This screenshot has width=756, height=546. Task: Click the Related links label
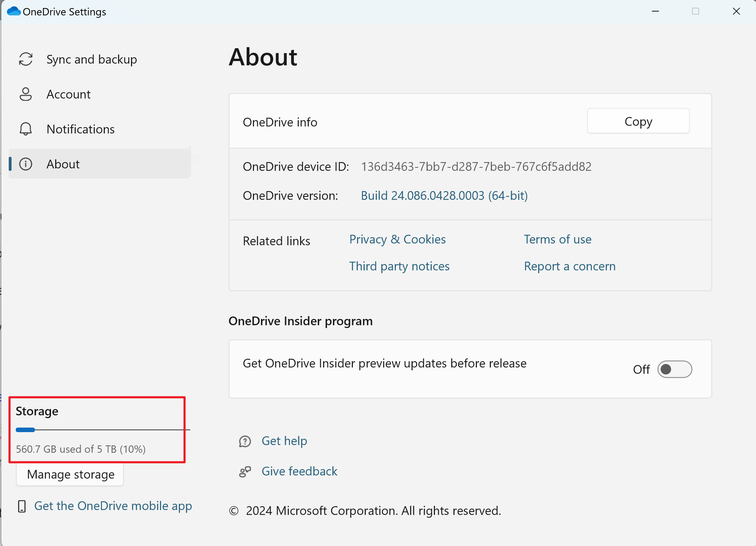click(276, 241)
